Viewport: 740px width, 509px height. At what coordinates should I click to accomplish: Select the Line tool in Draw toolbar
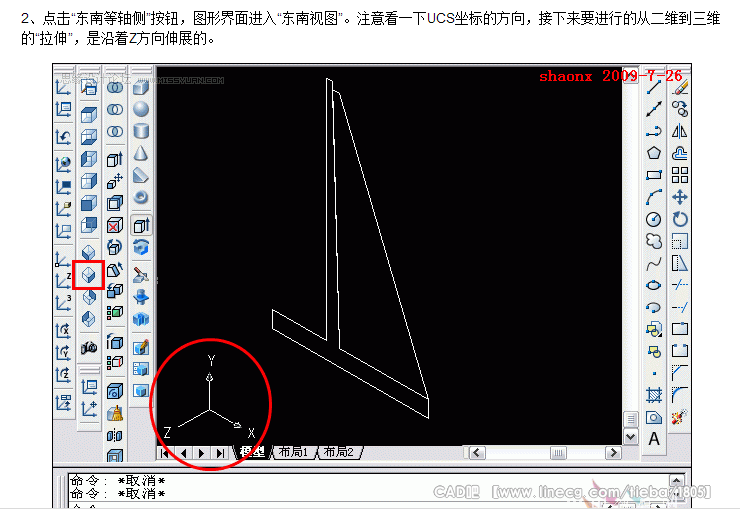coord(654,87)
